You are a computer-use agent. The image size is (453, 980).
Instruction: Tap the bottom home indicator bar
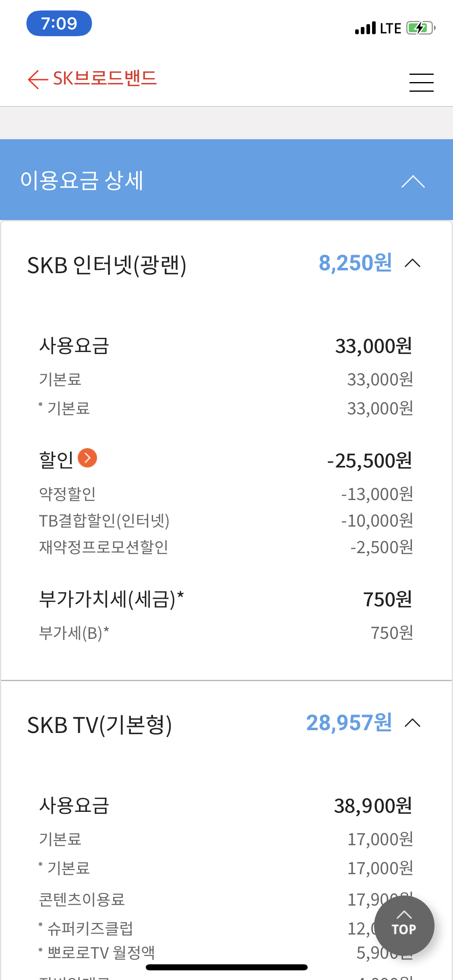[226, 967]
